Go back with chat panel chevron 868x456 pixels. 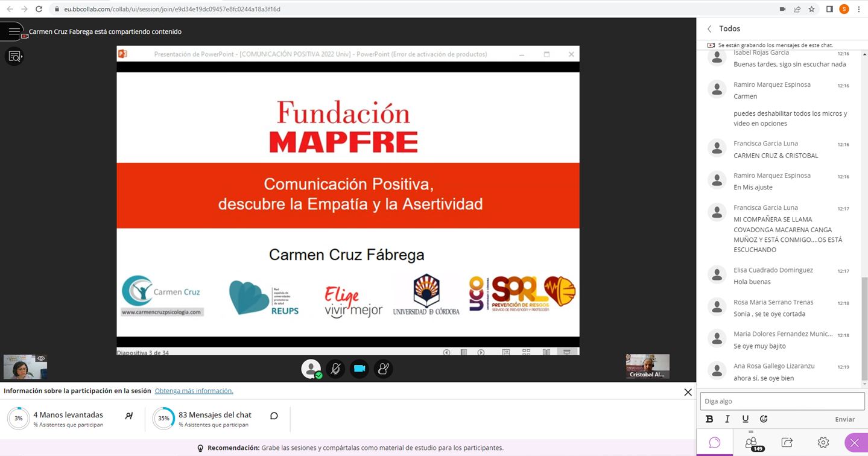pyautogui.click(x=709, y=29)
